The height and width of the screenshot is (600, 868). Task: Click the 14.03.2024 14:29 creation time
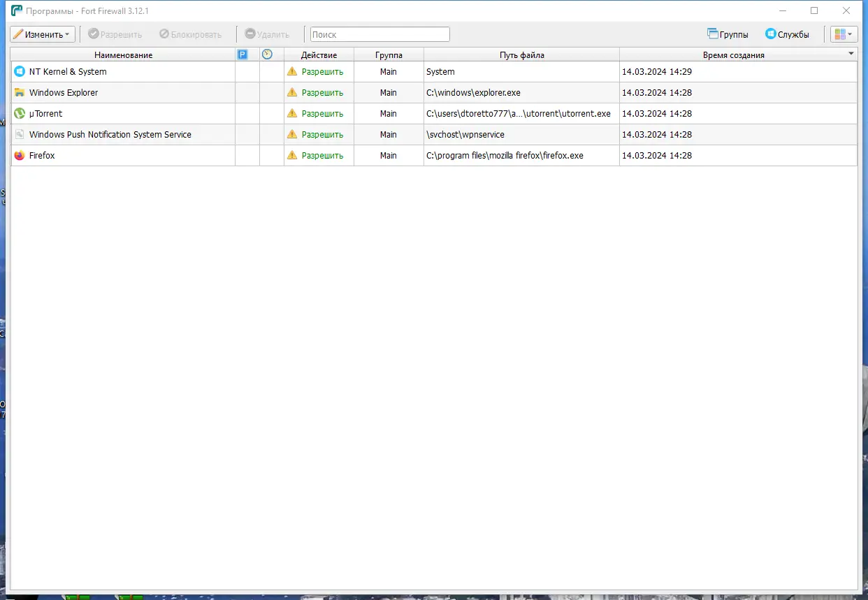click(657, 72)
